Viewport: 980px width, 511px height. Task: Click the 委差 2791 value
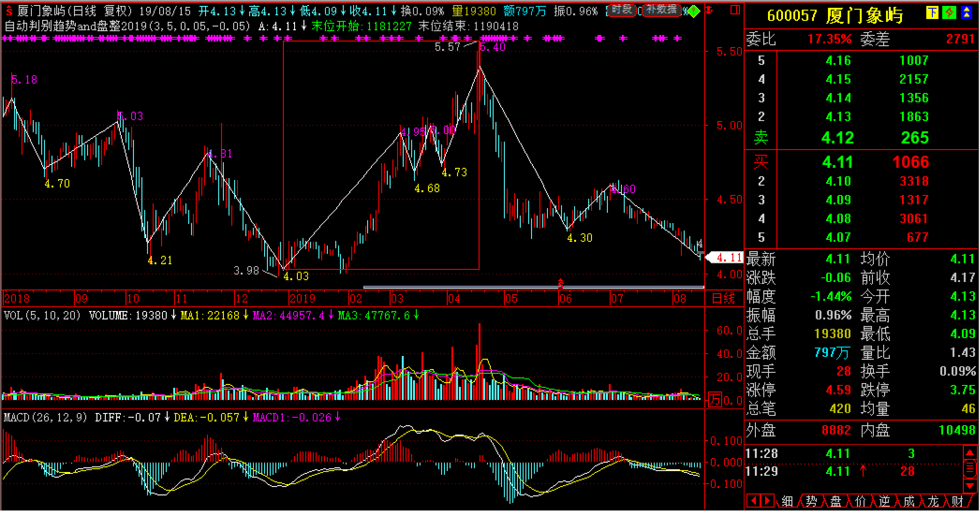pos(960,39)
